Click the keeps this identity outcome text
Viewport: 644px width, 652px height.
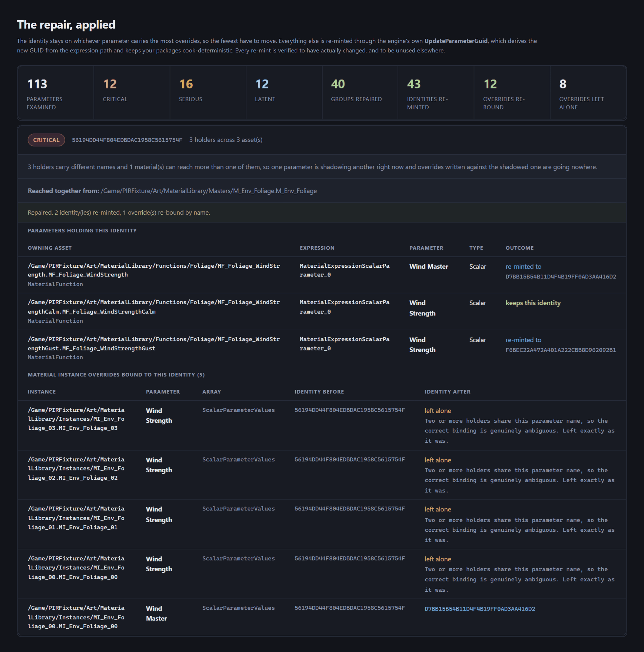click(533, 303)
